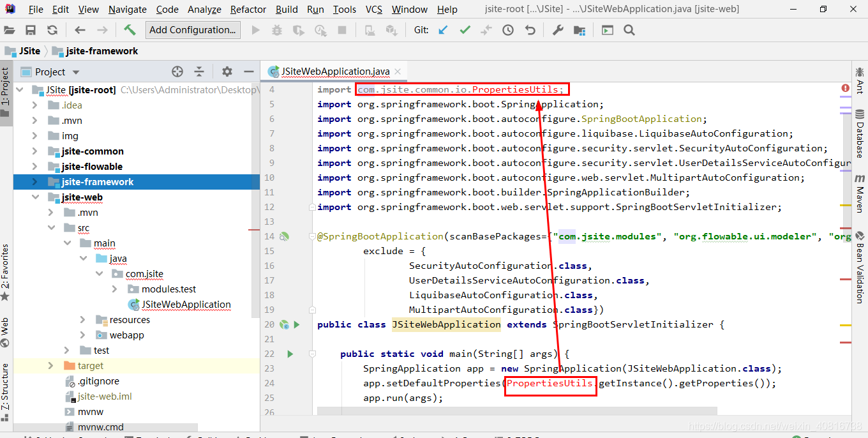Open the VCS menu
Image resolution: width=868 pixels, height=438 pixels.
374,9
